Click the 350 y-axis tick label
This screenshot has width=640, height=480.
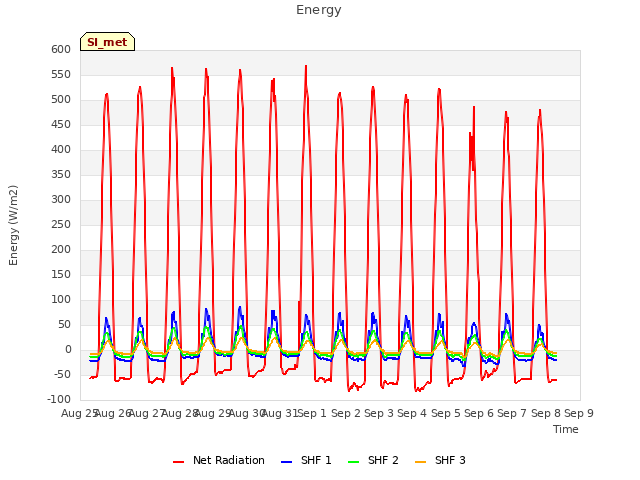point(61,174)
